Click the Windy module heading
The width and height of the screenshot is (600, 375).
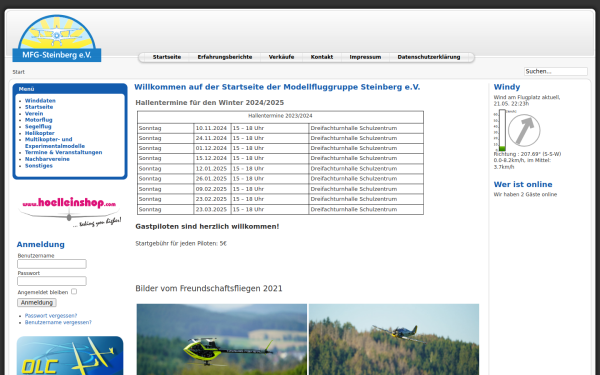click(x=507, y=87)
